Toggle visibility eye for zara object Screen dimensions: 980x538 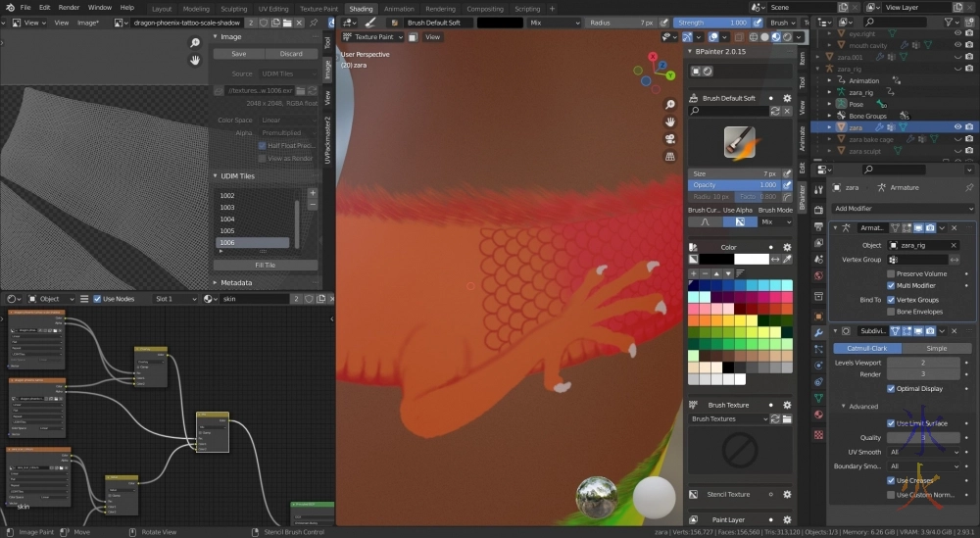(x=956, y=127)
